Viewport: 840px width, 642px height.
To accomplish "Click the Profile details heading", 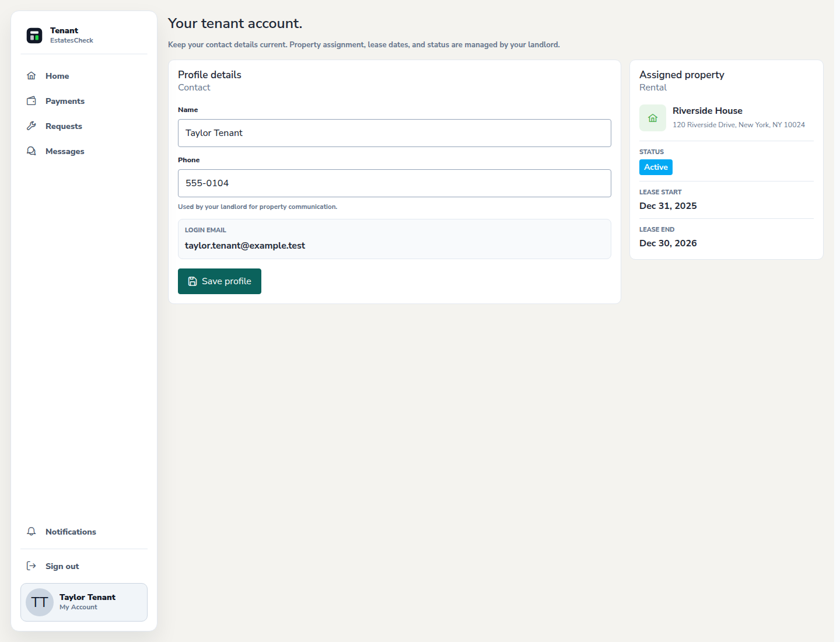I will coord(209,75).
